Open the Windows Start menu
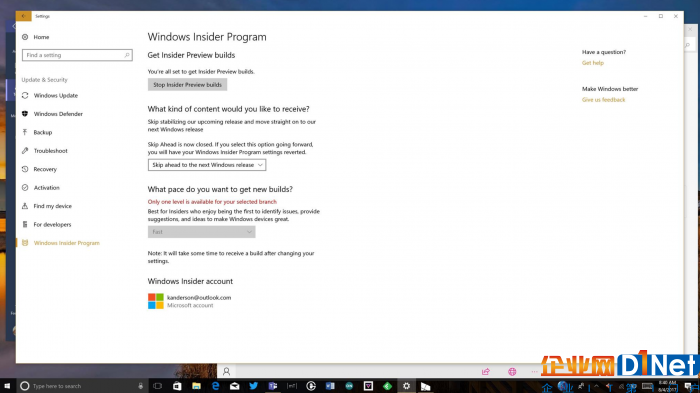This screenshot has height=393, width=700. (x=7, y=386)
